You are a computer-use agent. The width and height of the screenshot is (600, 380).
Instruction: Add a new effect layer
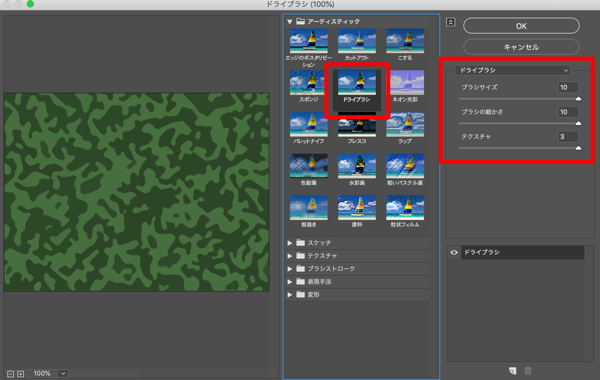[x=512, y=370]
